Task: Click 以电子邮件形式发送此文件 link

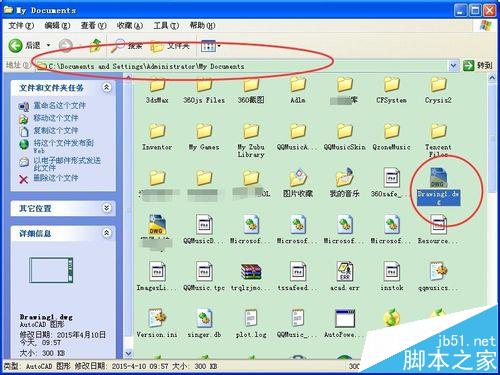Action: (x=67, y=164)
